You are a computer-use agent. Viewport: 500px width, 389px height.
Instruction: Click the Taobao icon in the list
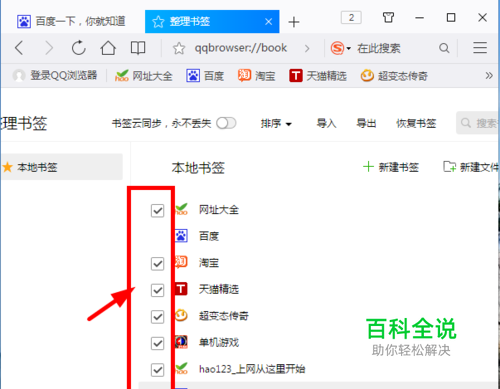[x=181, y=262]
